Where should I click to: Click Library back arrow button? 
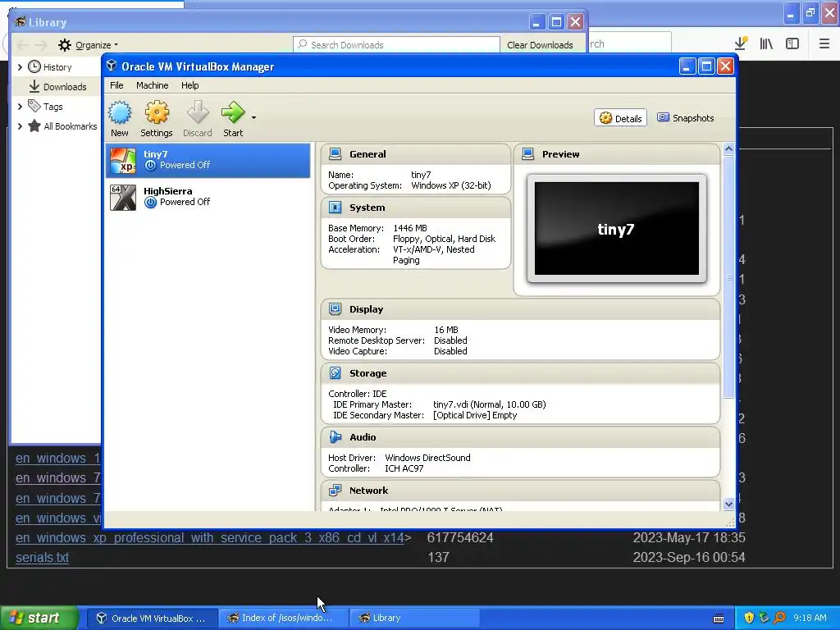point(23,45)
